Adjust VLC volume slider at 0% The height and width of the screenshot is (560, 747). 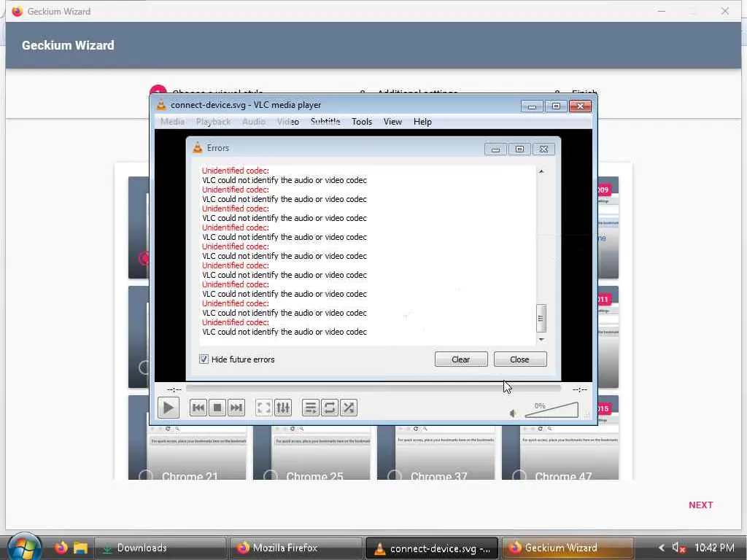coord(551,410)
